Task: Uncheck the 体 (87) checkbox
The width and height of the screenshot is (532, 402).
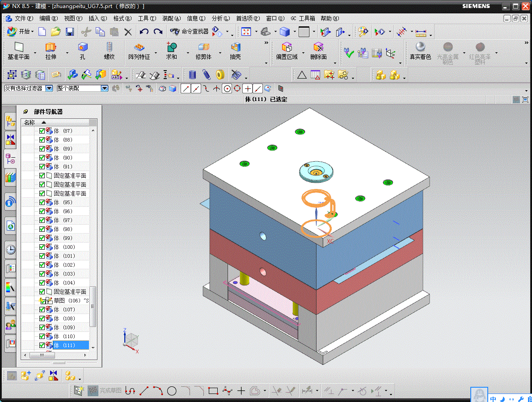Action: [42, 131]
